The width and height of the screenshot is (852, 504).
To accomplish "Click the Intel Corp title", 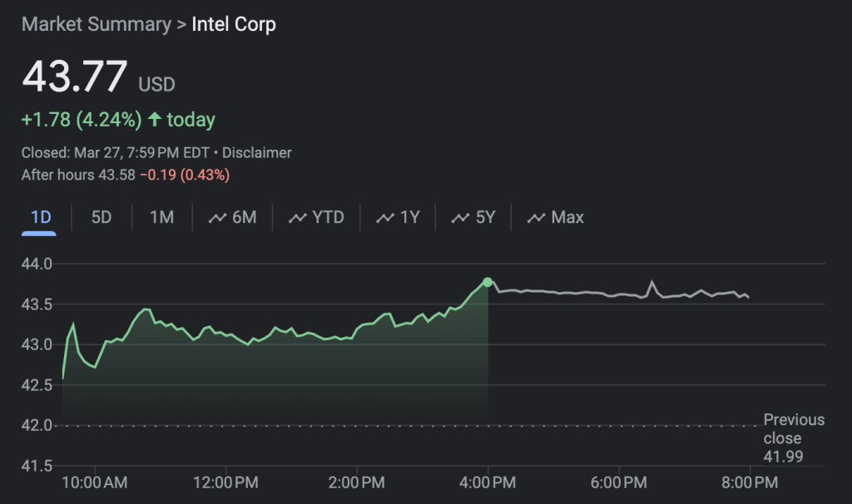I will click(x=234, y=24).
